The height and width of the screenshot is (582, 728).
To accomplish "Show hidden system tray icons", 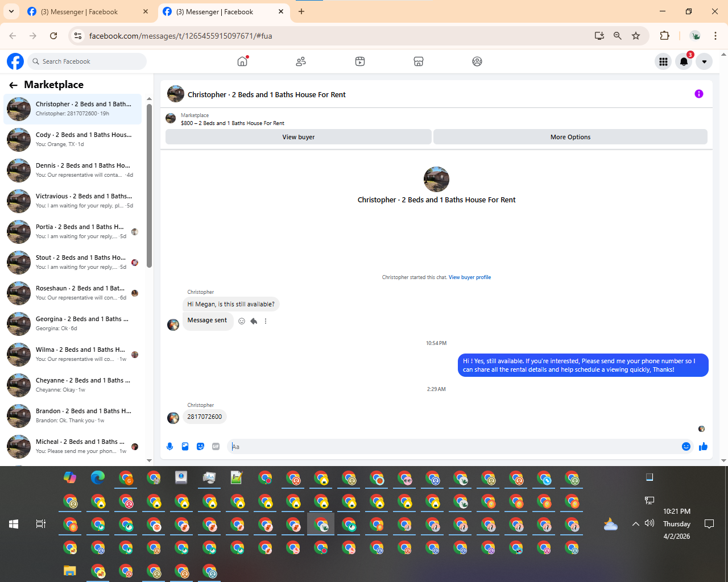I will click(636, 524).
